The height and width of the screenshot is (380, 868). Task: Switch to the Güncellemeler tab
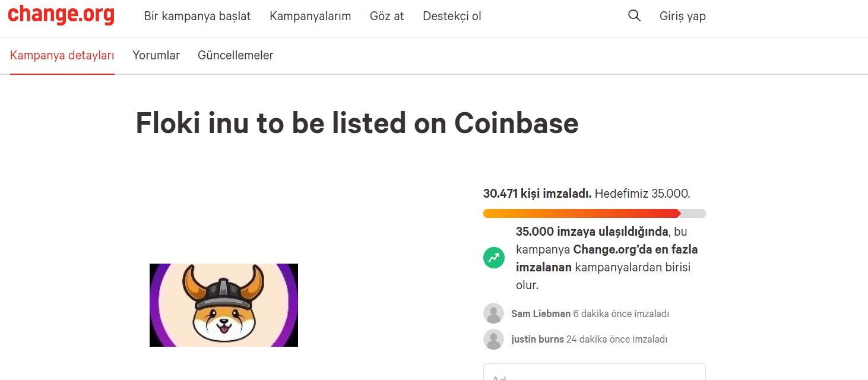pos(235,55)
